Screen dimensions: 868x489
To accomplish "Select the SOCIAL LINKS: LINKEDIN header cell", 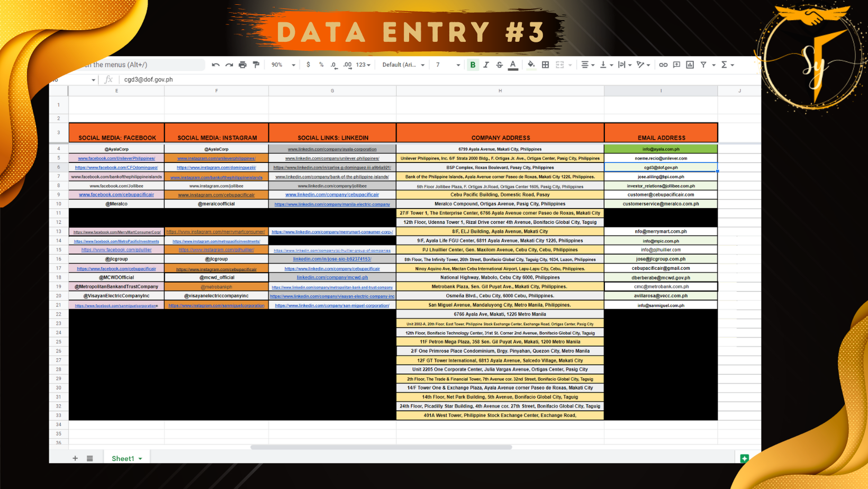I will [x=332, y=133].
